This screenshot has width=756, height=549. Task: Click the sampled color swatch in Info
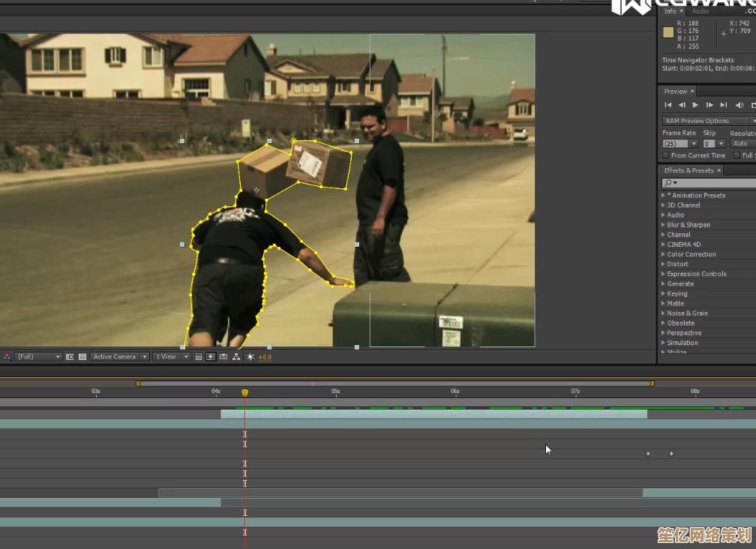click(x=668, y=32)
